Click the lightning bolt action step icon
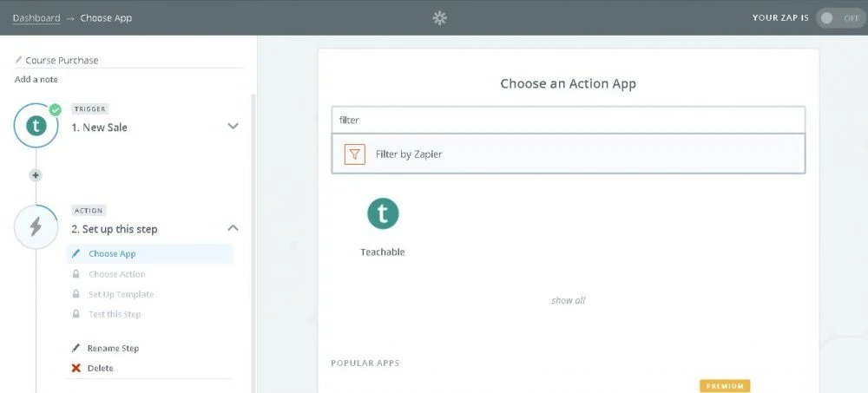Screen dimensions: 868x393 point(36,227)
